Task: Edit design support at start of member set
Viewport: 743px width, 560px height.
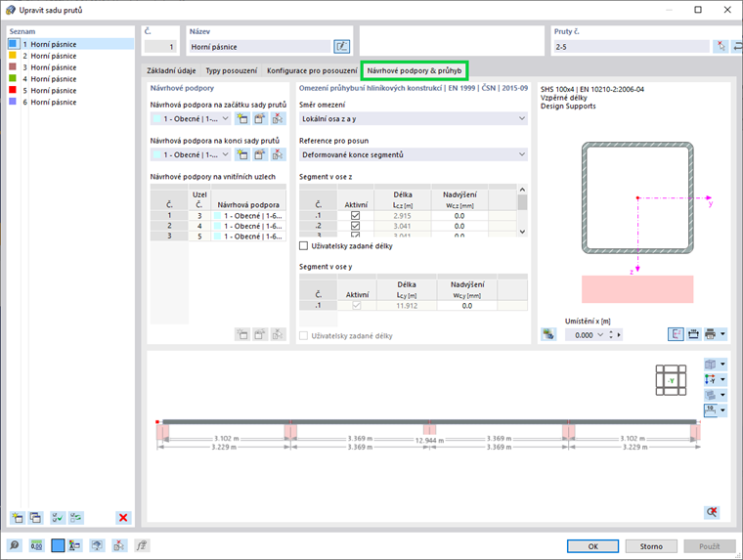Action: 260,118
